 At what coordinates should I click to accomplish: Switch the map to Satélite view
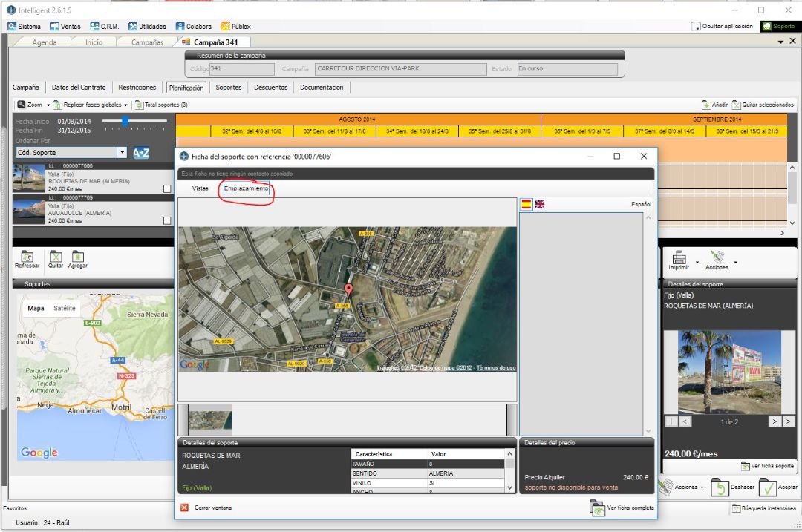(x=65, y=308)
